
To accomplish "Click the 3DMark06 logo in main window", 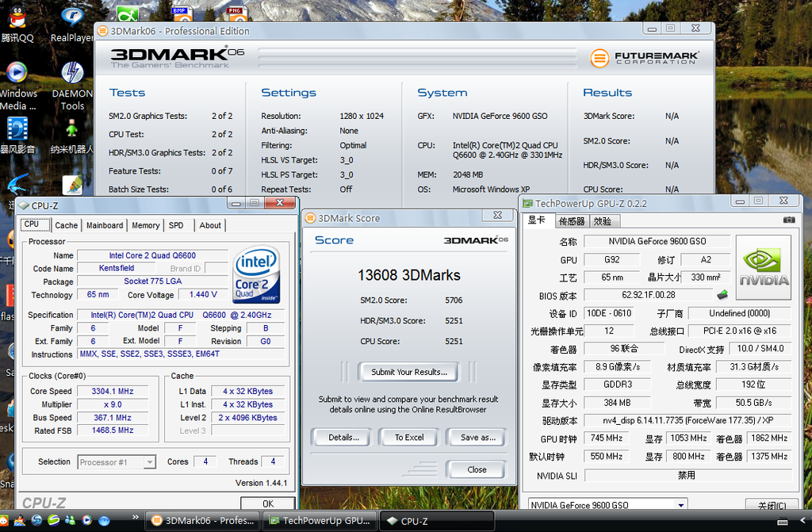I will coord(177,57).
